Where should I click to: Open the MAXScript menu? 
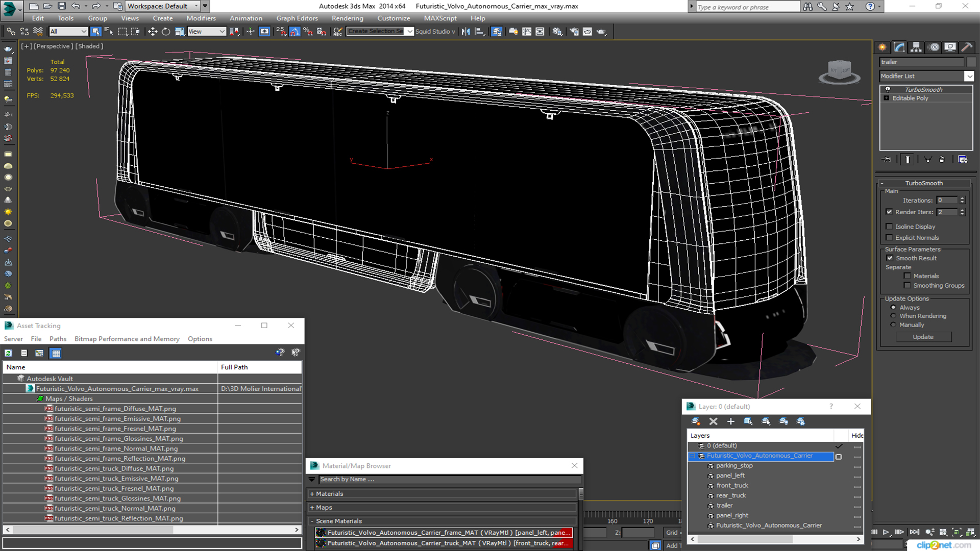click(440, 18)
